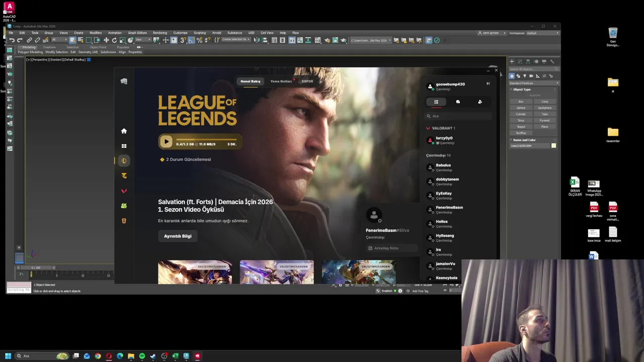The width and height of the screenshot is (644, 362).
Task: Select the Select Object tool in 3ds Max
Action: 72,40
